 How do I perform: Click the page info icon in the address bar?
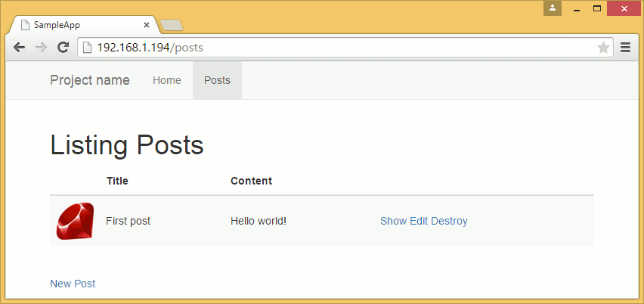(x=87, y=48)
